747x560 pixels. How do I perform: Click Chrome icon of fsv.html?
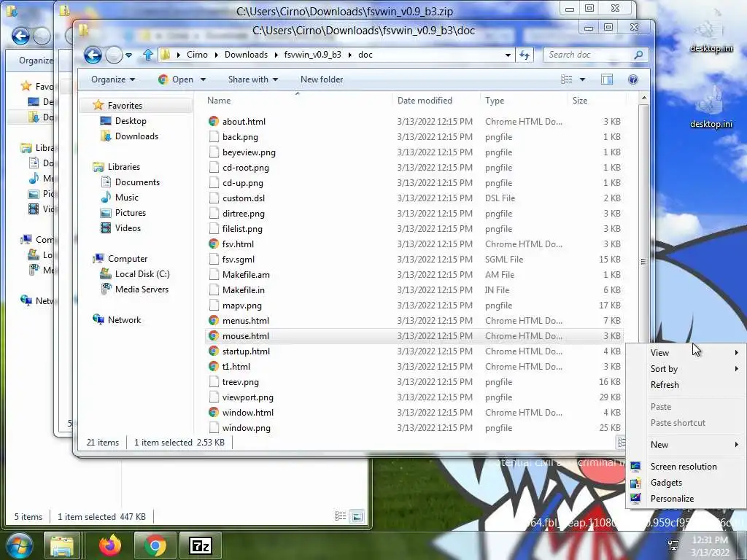tap(214, 244)
